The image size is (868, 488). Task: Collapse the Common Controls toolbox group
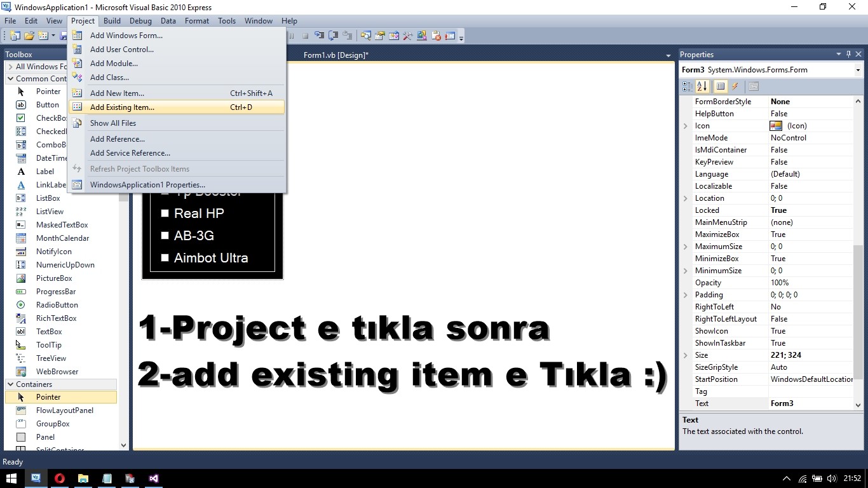pos(10,79)
